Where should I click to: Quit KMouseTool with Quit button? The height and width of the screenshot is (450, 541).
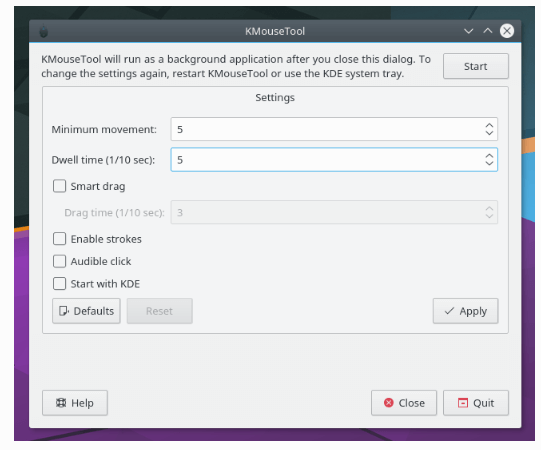coord(476,403)
